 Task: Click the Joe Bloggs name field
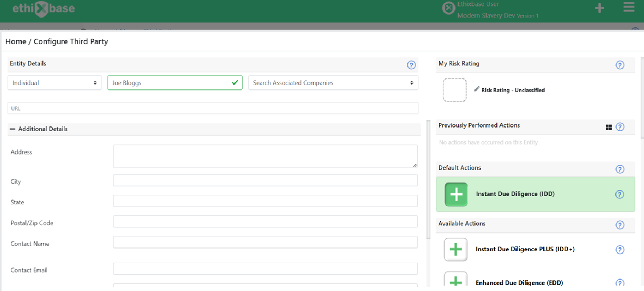pos(175,83)
